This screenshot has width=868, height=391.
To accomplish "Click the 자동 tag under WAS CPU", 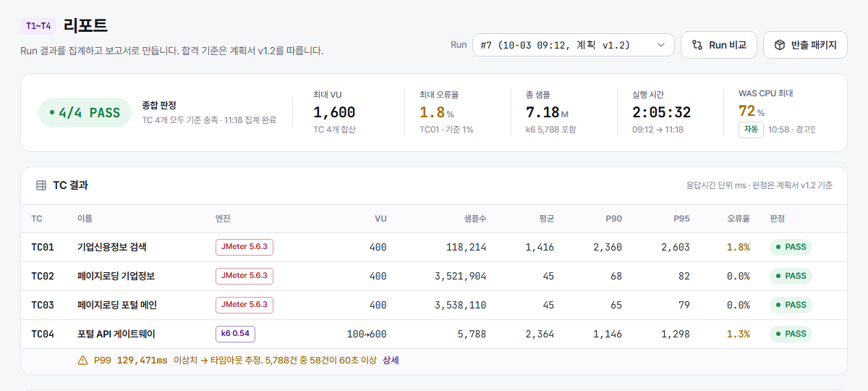I will 751,130.
